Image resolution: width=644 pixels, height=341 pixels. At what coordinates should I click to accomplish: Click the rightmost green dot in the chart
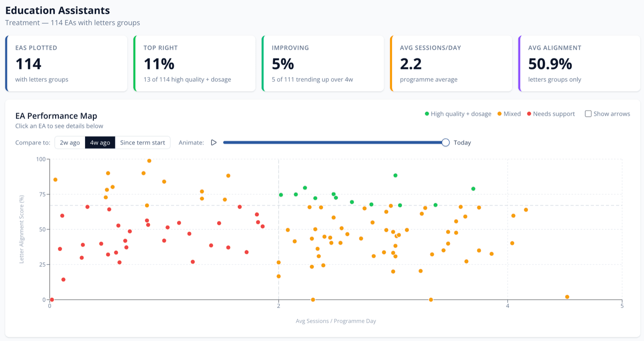(473, 189)
